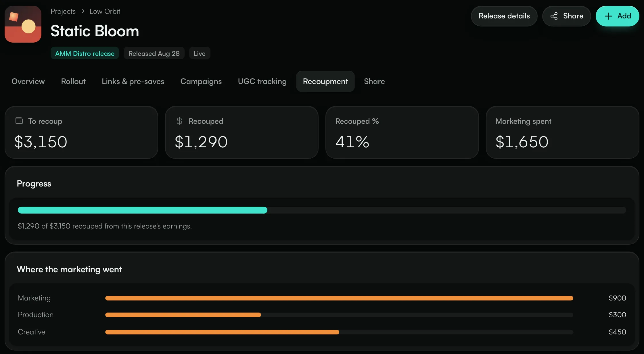
Task: Click the AMM Distro release badge
Action: 85,53
